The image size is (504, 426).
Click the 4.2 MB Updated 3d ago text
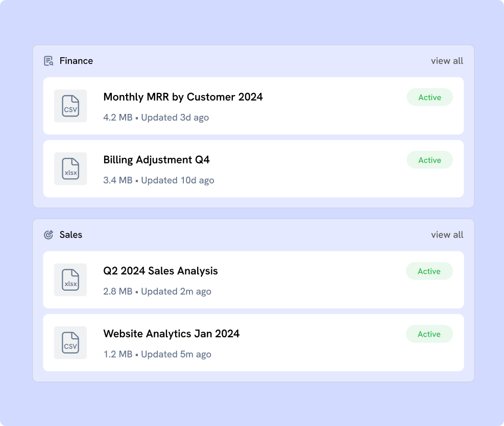click(x=156, y=117)
